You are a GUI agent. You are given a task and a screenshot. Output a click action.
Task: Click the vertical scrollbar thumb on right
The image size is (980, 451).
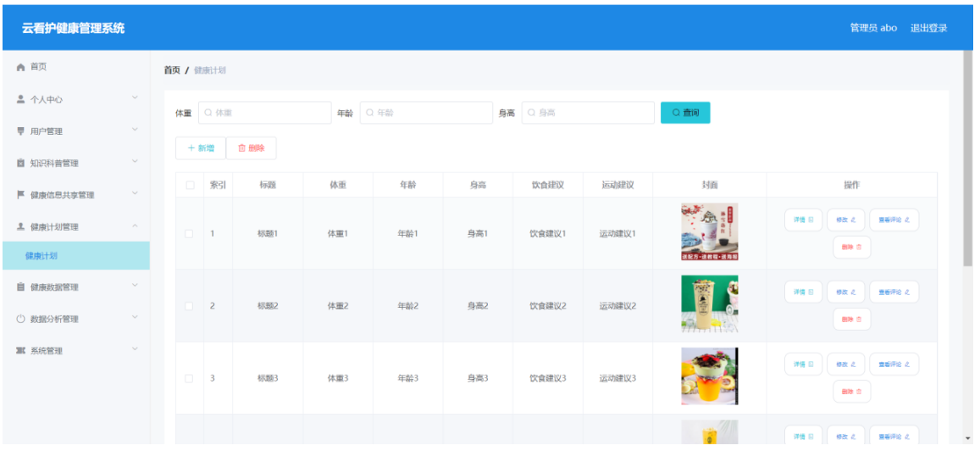click(x=968, y=159)
